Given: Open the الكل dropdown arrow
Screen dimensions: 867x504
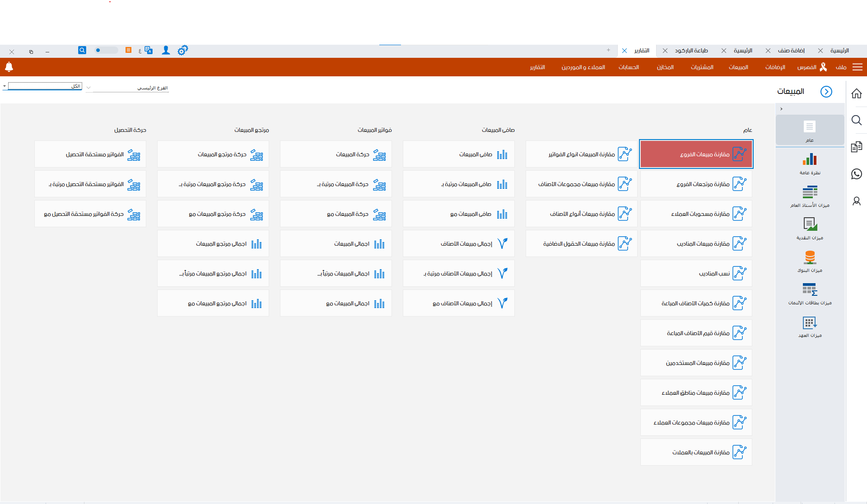Looking at the screenshot, I should 5,86.
